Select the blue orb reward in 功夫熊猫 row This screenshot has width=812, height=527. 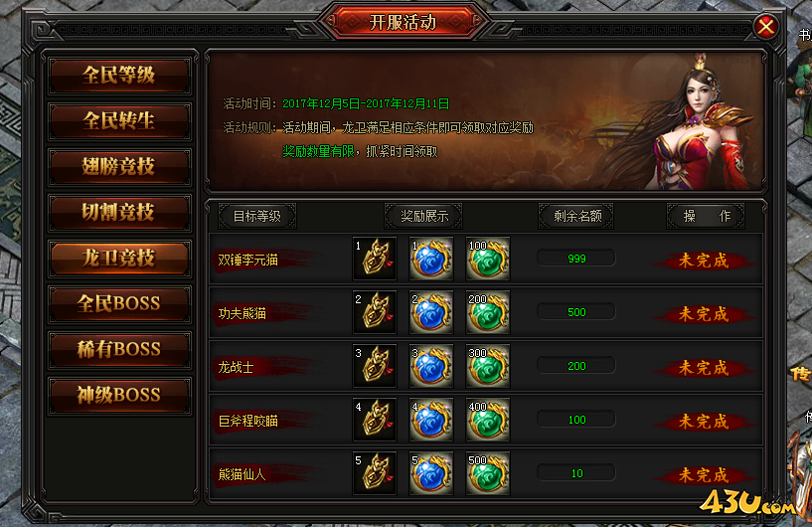click(431, 312)
